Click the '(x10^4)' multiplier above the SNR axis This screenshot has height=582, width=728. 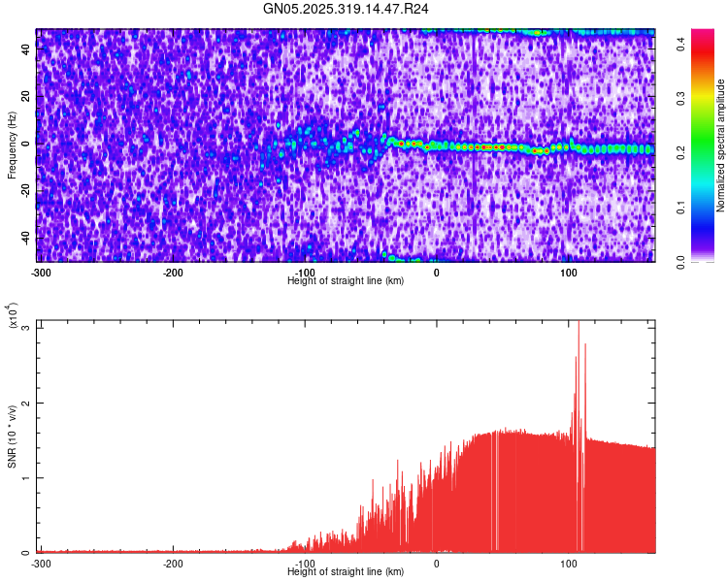(14, 316)
